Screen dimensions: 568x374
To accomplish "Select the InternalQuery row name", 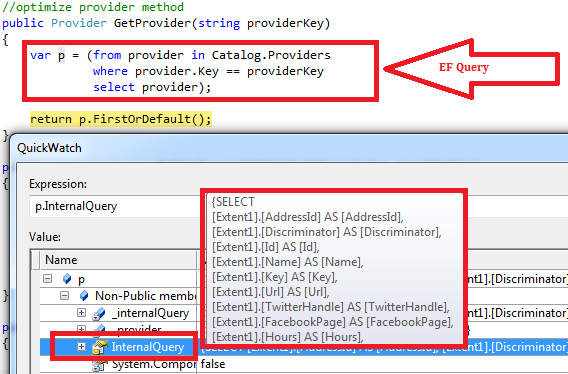I will [x=148, y=347].
